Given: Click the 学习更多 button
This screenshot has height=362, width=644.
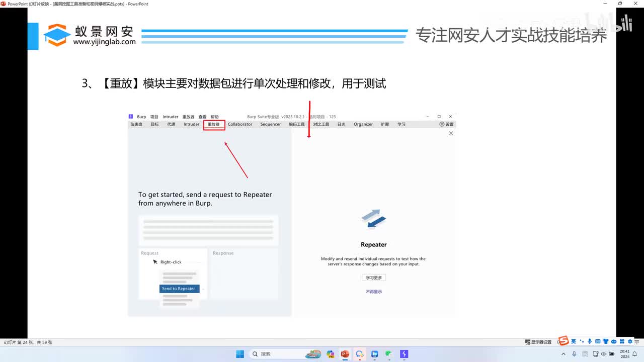Looking at the screenshot, I should (374, 278).
